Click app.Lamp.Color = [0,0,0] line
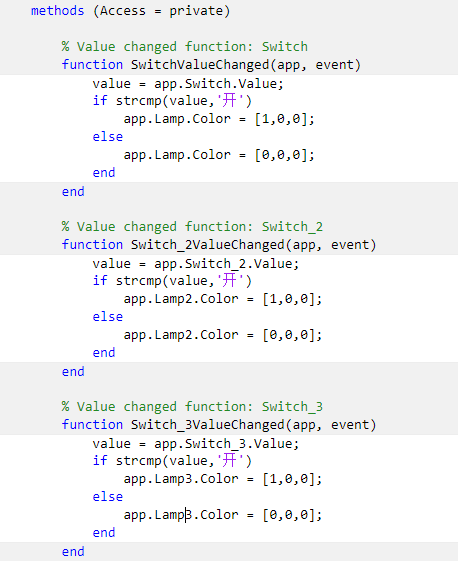Viewport: 458px width, 561px height. [219, 155]
